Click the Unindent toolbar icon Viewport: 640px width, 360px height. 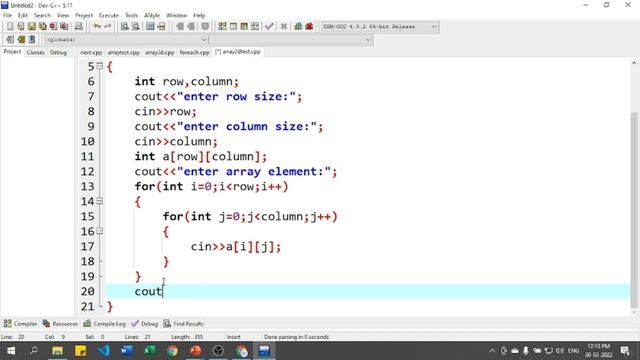coord(191,27)
